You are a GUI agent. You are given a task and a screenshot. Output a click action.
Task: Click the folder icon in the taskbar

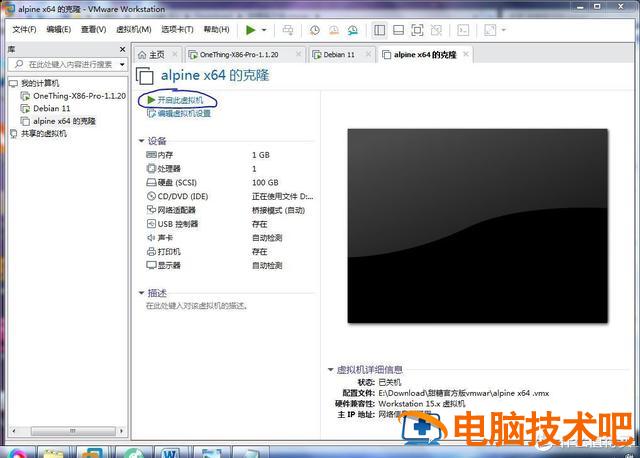pyautogui.click(x=53, y=452)
